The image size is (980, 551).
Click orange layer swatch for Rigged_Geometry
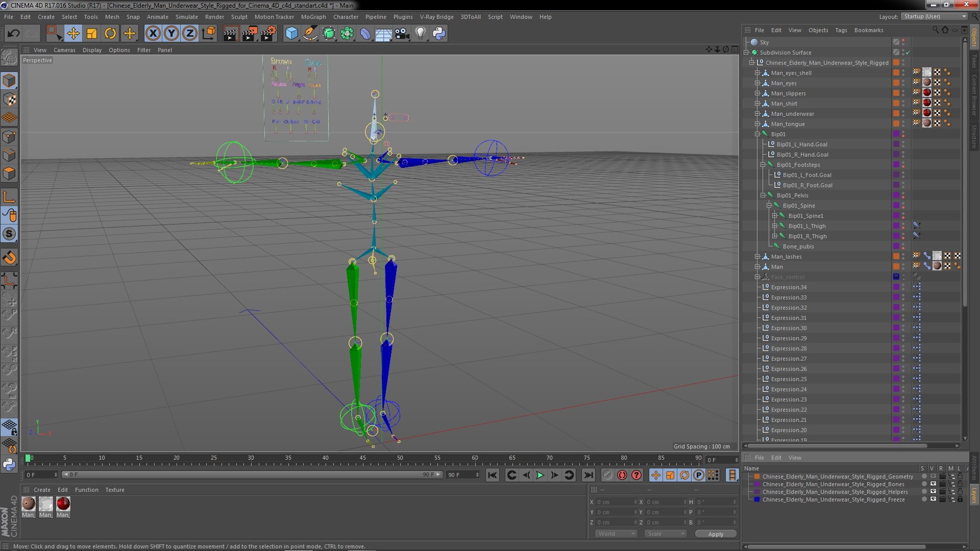click(757, 477)
